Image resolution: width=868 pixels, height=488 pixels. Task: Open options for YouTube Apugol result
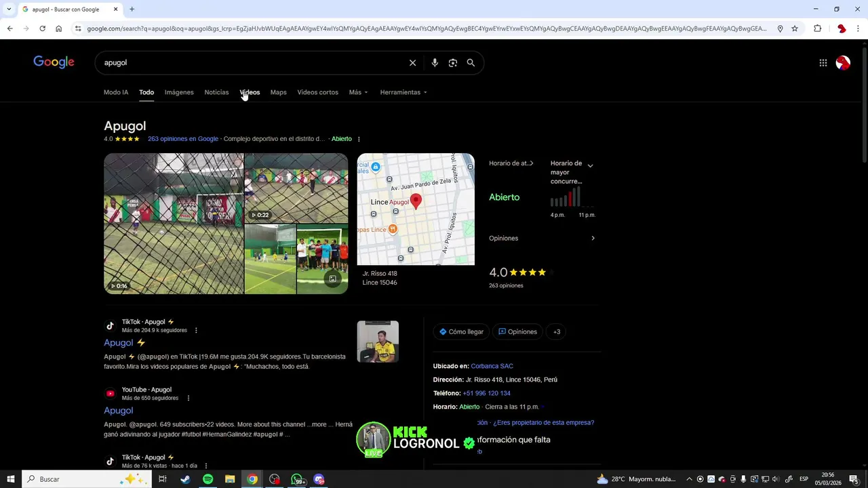pos(188,398)
